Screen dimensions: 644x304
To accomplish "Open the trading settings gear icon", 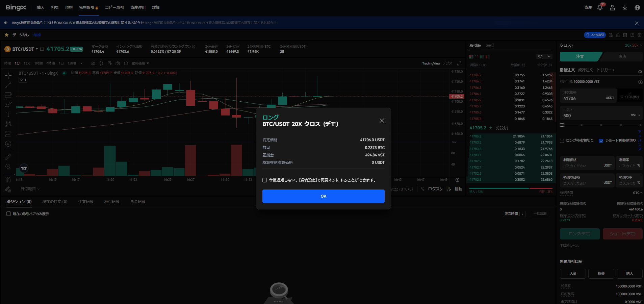I will (x=639, y=35).
